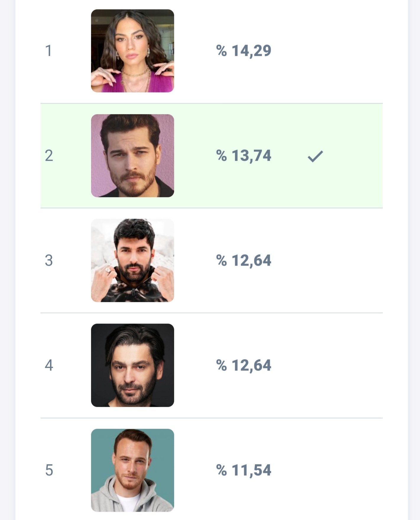Image resolution: width=420 pixels, height=520 pixels.
Task: Click the rank number 1
Action: (x=49, y=51)
